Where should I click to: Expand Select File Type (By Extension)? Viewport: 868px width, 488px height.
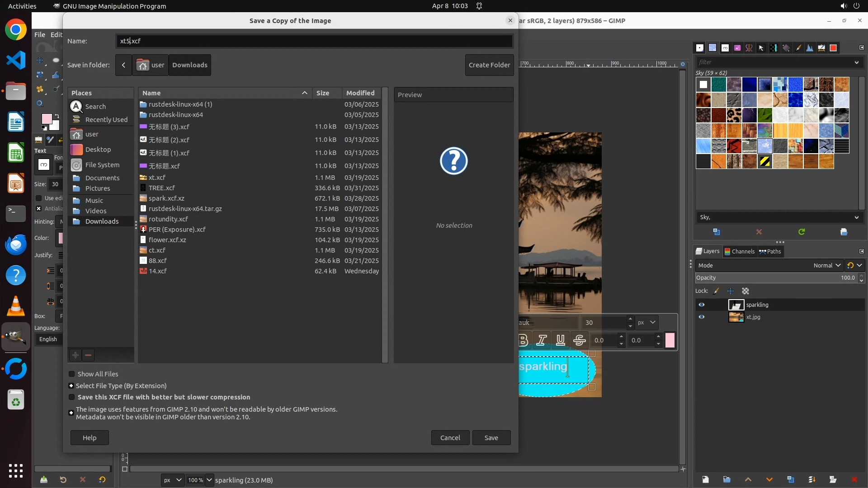point(71,386)
